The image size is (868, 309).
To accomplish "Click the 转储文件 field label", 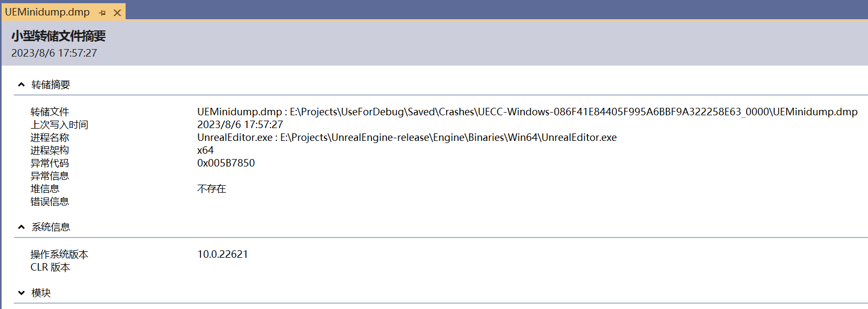I will pos(50,112).
